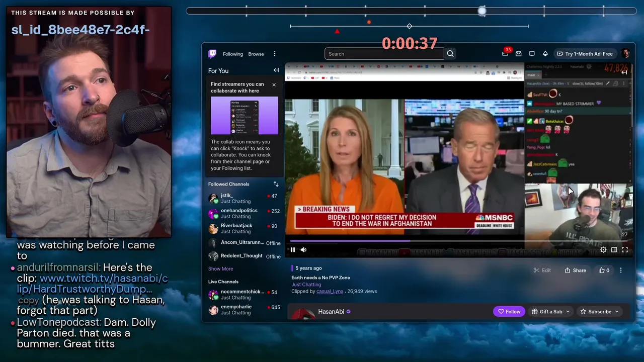The width and height of the screenshot is (644, 362).
Task: Open the Browse page
Action: (256, 54)
